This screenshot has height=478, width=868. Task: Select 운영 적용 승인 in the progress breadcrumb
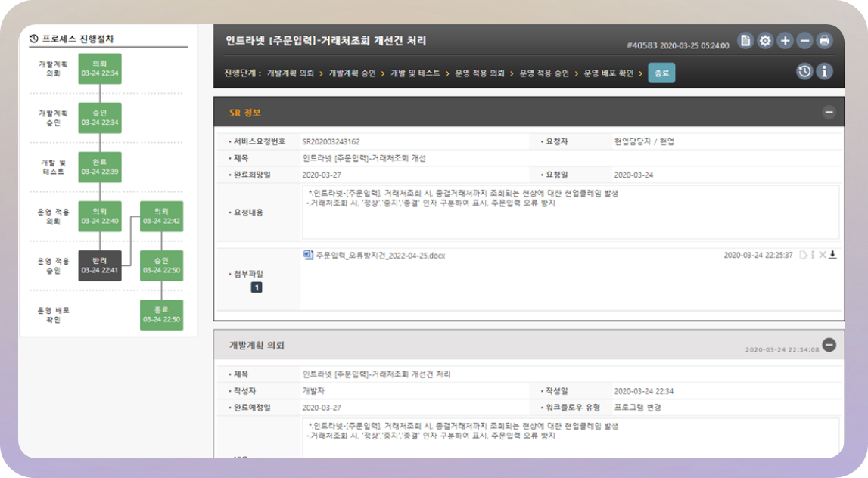point(543,73)
